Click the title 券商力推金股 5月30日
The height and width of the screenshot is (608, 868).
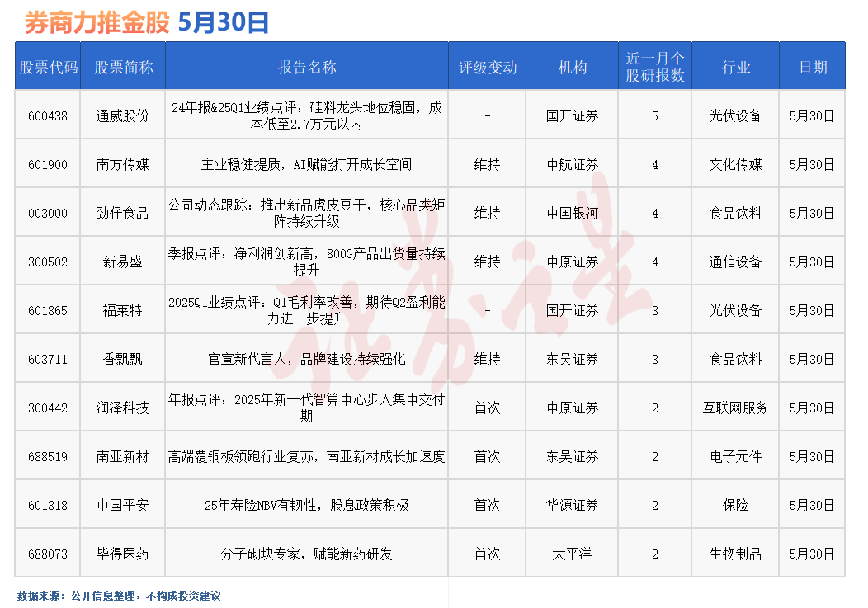(147, 23)
